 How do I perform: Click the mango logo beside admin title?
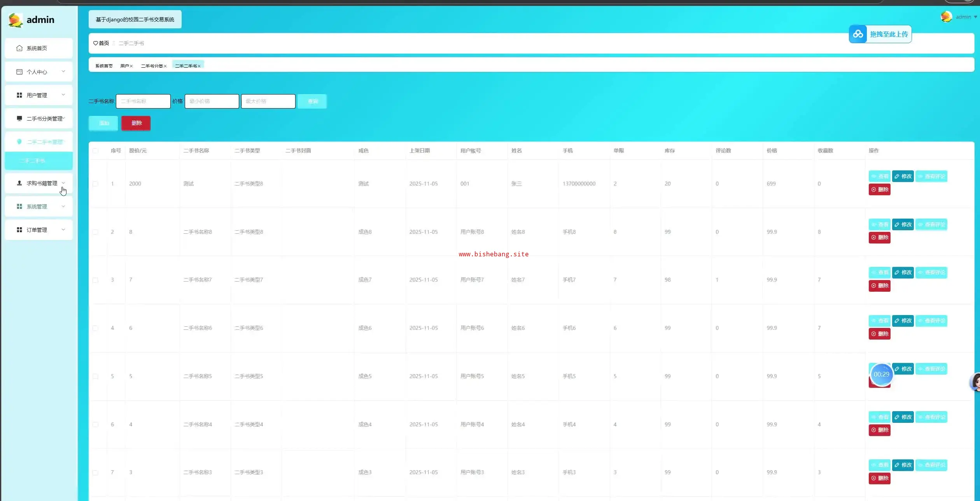point(16,20)
